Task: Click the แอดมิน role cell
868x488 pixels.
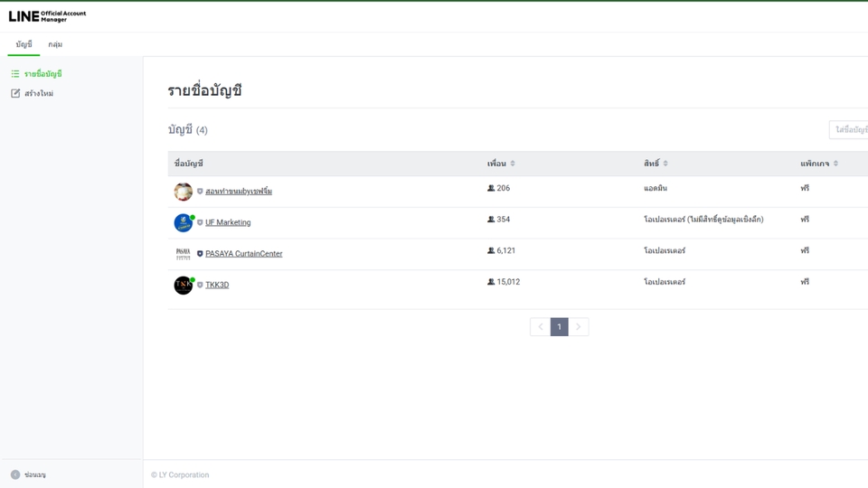Action: (656, 188)
